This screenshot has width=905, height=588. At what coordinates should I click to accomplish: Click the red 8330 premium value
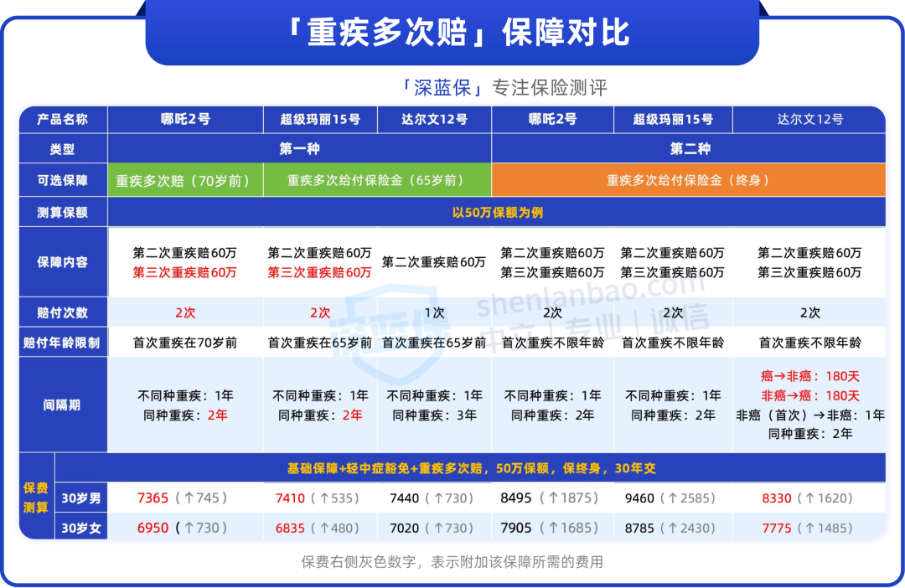pos(774,498)
